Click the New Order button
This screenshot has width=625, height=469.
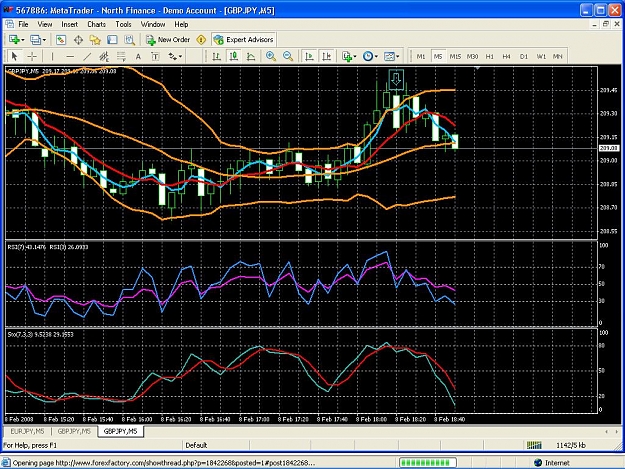[x=168, y=39]
